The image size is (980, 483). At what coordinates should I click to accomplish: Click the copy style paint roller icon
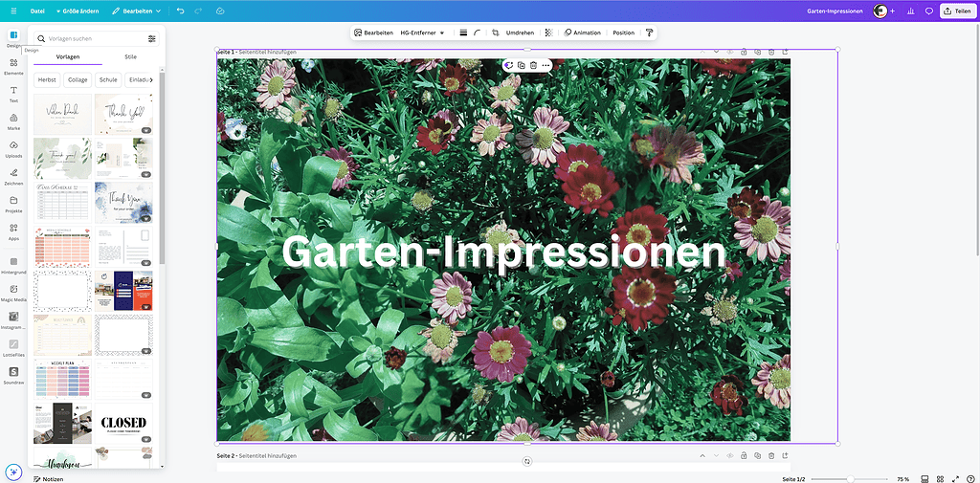(649, 33)
